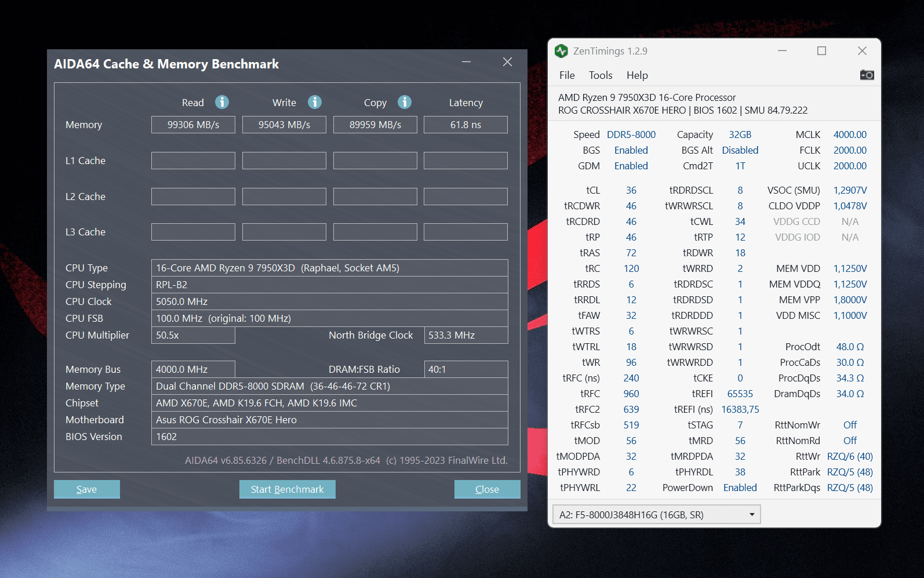The width and height of the screenshot is (924, 578).
Task: Click tREFI value 65535
Action: (x=740, y=394)
